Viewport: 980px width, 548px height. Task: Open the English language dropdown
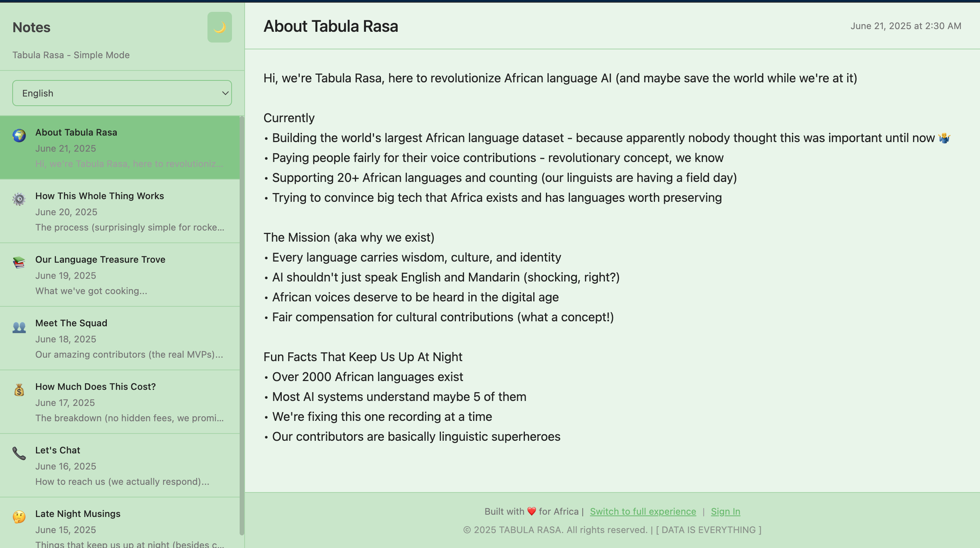coord(122,93)
